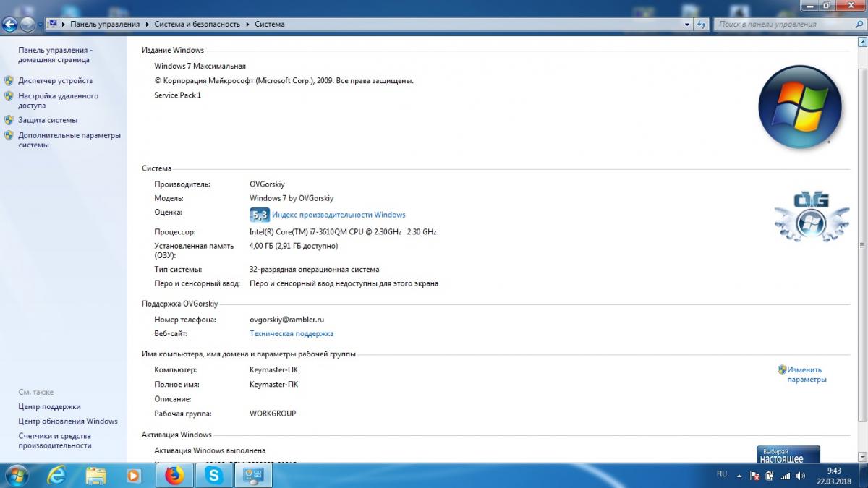
Task: Click processor text "Intel(R) Core(TM) i7-3610QM"
Action: point(306,232)
